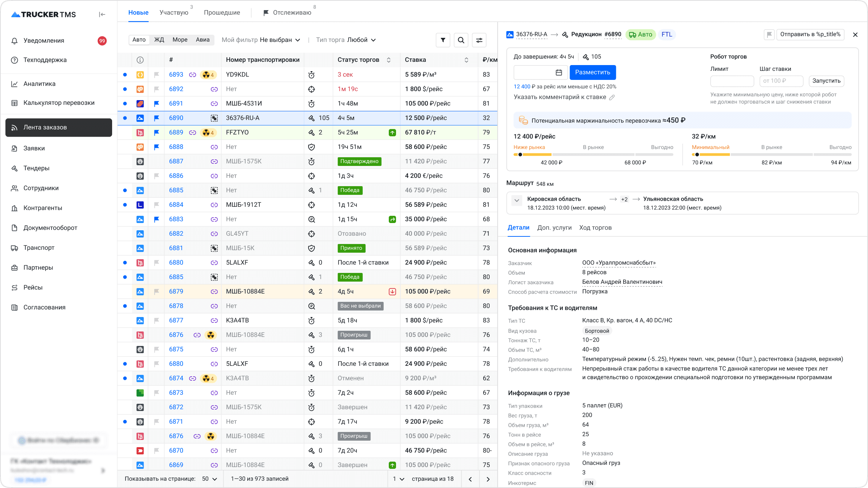The height and width of the screenshot is (488, 868).
Task: Open table settings sliders icon
Action: 479,40
